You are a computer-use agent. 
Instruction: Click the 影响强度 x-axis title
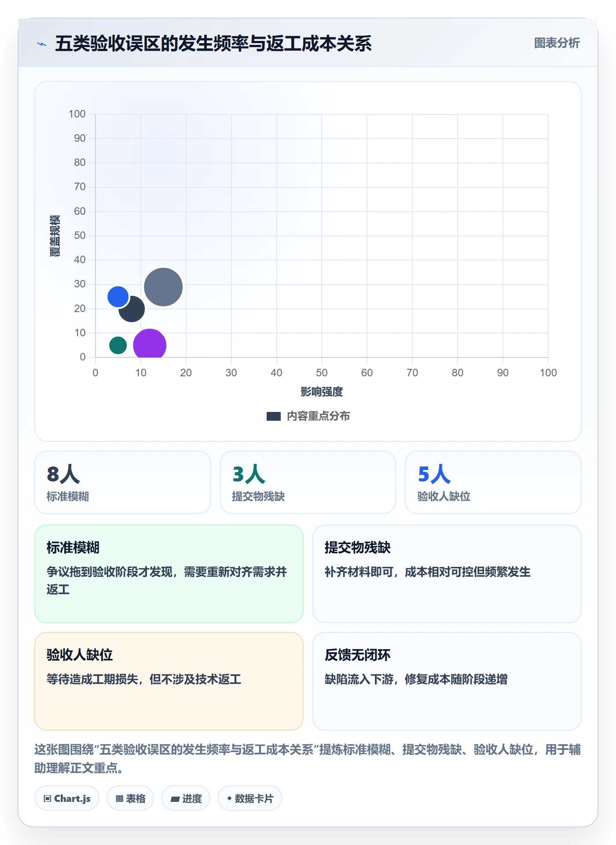pyautogui.click(x=322, y=392)
